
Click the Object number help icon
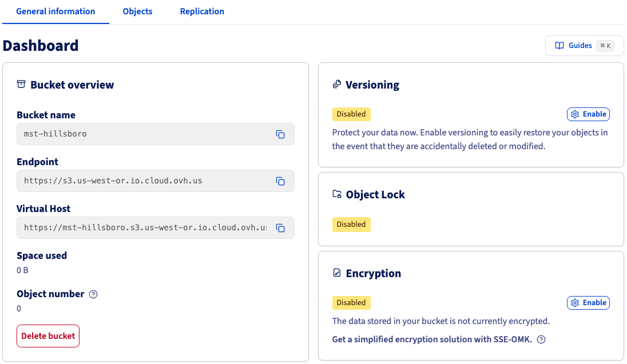[x=93, y=294]
